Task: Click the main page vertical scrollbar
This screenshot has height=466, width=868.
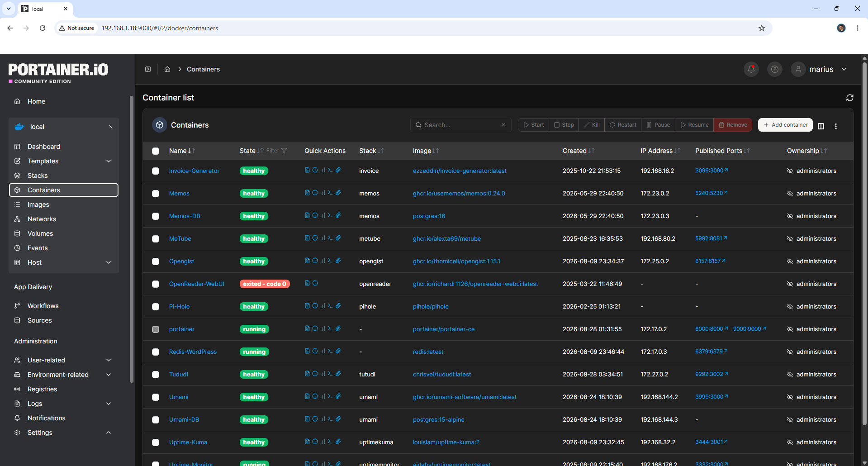Action: pyautogui.click(x=864, y=244)
